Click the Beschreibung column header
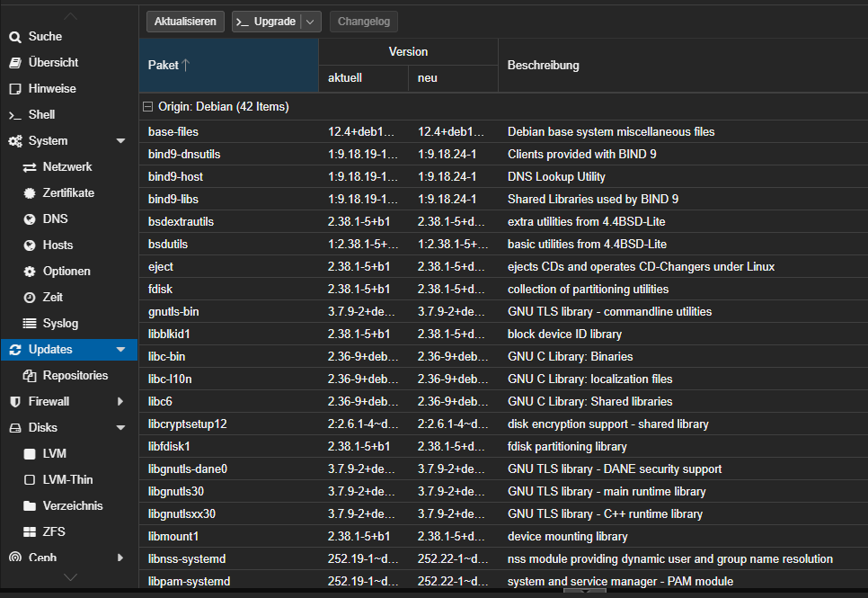The height and width of the screenshot is (598, 868). [x=683, y=65]
